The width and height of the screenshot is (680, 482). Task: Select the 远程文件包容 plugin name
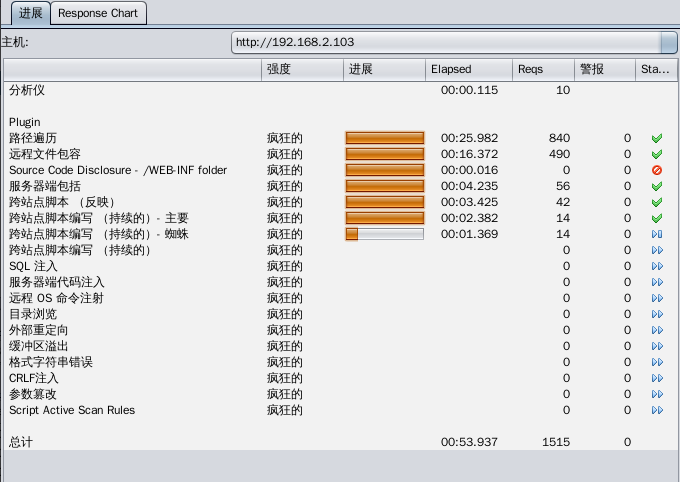[x=45, y=154]
